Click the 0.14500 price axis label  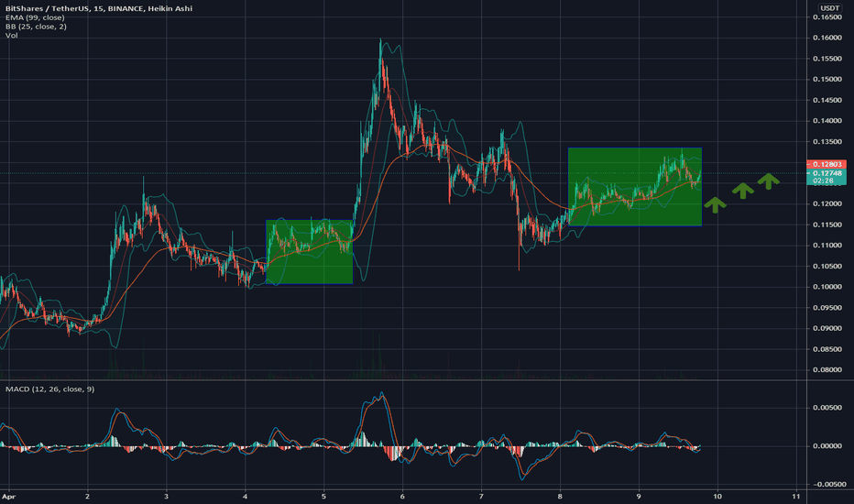click(827, 100)
